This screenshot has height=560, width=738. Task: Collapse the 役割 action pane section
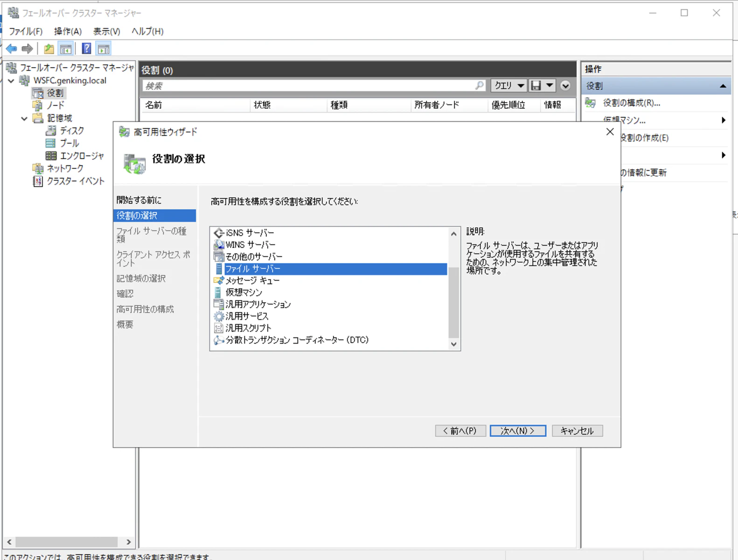[x=723, y=86]
